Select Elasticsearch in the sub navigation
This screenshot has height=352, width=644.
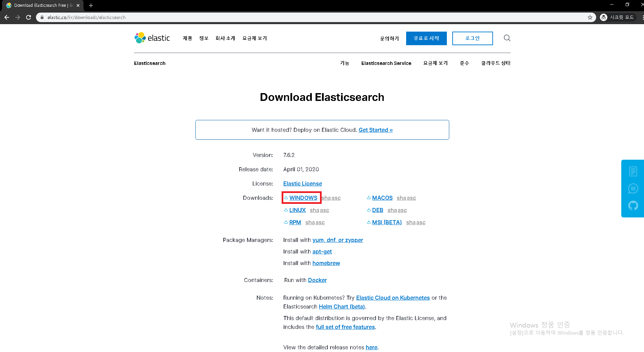pyautogui.click(x=150, y=63)
